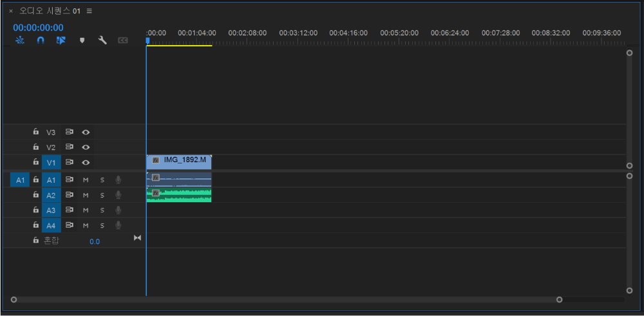644x316 pixels.
Task: Toggle A4 track targeting label
Action: point(51,225)
